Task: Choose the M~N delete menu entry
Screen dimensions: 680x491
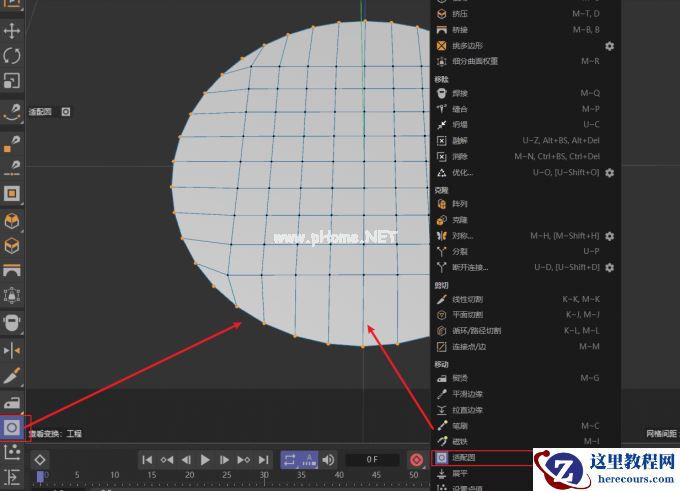Action: [525, 157]
